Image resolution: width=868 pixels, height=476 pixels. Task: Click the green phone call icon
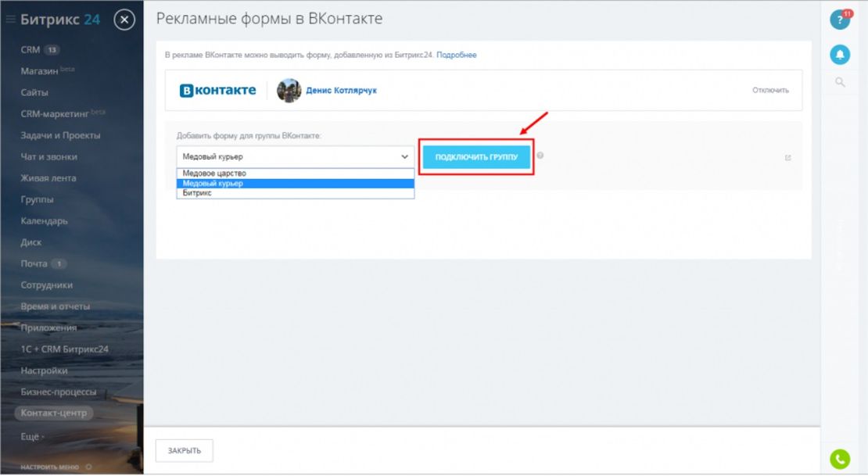coord(839,460)
